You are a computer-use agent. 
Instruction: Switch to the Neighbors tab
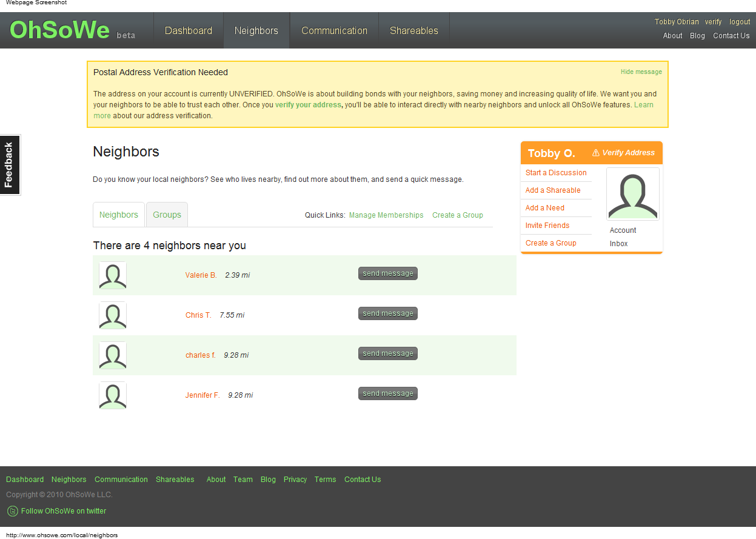coord(119,215)
